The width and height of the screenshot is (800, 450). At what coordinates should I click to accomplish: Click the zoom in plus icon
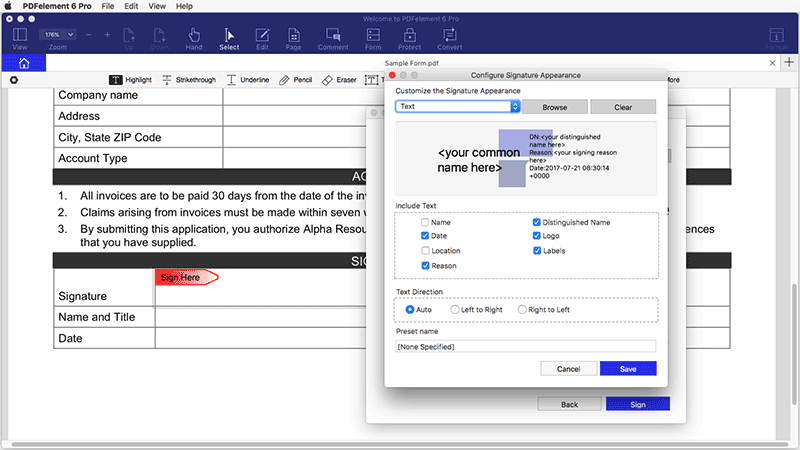(107, 35)
